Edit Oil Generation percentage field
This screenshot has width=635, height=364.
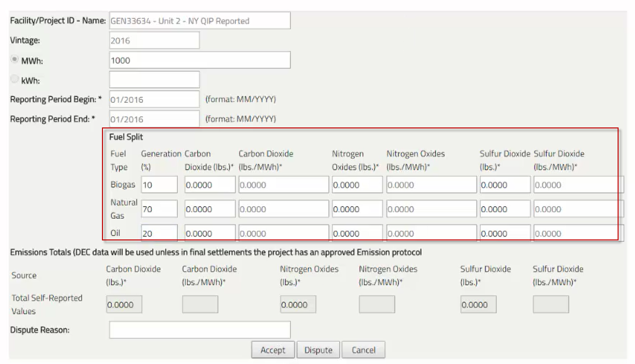pos(159,233)
